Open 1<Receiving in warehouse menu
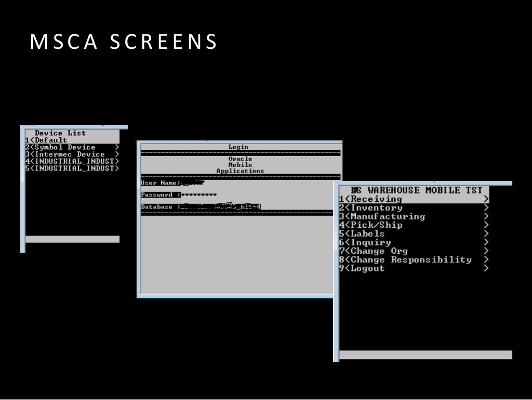 (414, 199)
